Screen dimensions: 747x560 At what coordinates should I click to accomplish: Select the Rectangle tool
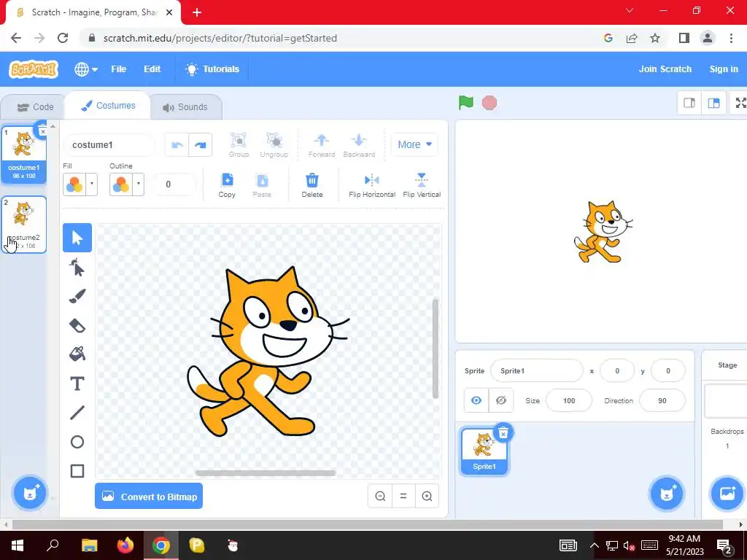pyautogui.click(x=77, y=471)
